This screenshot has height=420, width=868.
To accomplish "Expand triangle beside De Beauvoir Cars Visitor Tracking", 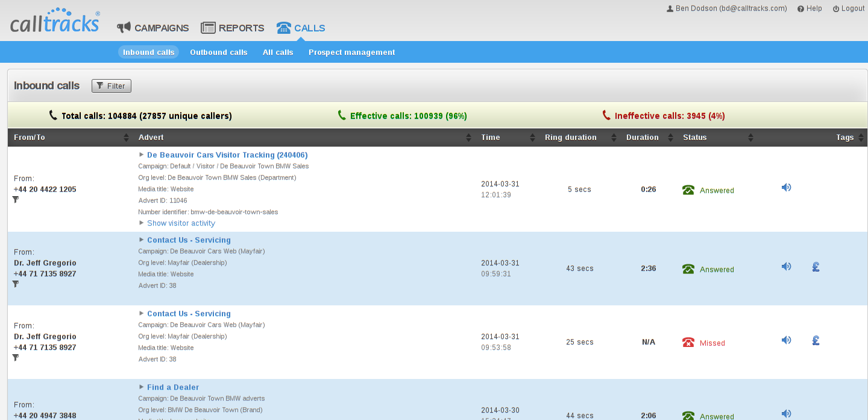I will (142, 155).
